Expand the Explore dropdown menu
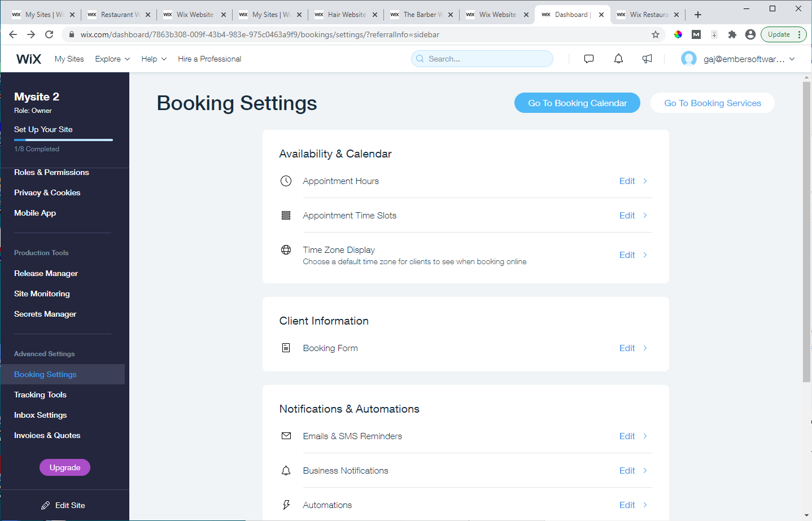Image resolution: width=812 pixels, height=521 pixels. coord(112,59)
